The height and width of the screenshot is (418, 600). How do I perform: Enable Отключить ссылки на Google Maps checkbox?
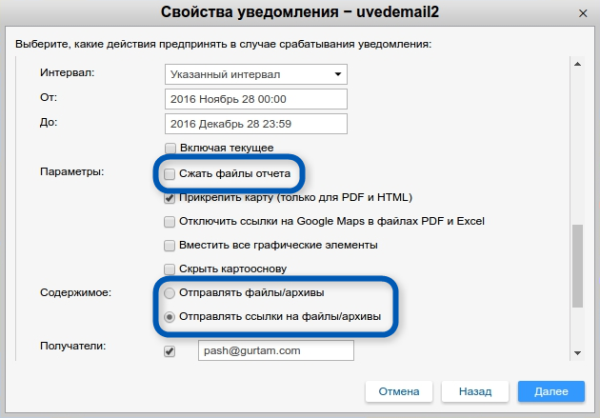pyautogui.click(x=169, y=222)
